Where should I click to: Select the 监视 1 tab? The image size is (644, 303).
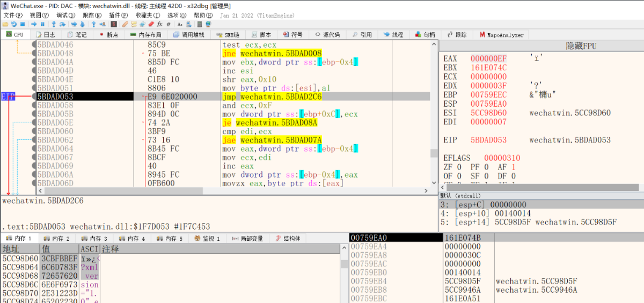207,238
